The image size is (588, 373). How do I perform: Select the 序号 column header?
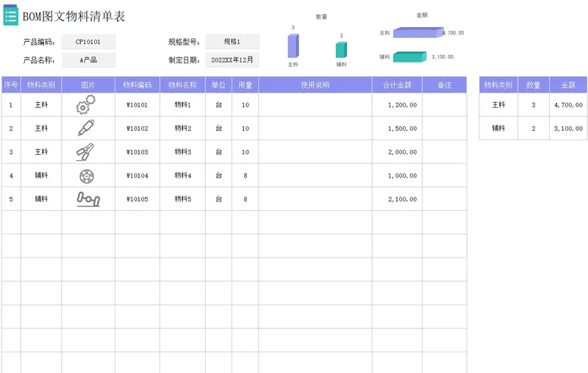coord(11,84)
